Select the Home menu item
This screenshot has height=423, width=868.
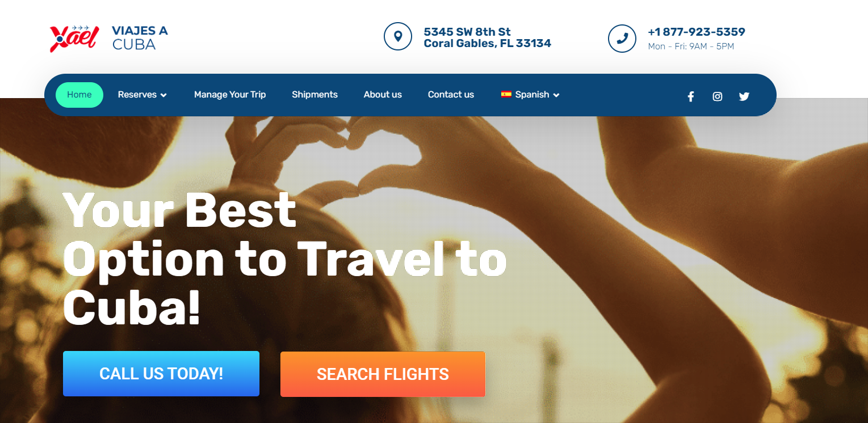[79, 95]
